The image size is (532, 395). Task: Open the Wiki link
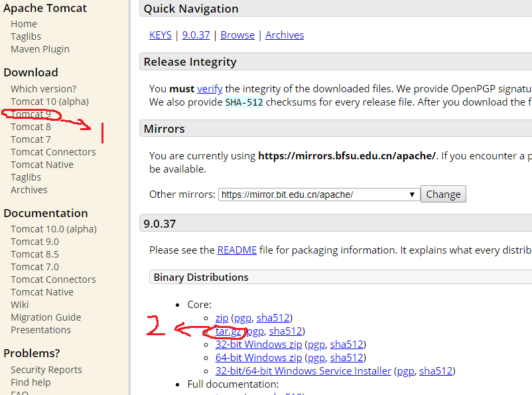coord(20,305)
